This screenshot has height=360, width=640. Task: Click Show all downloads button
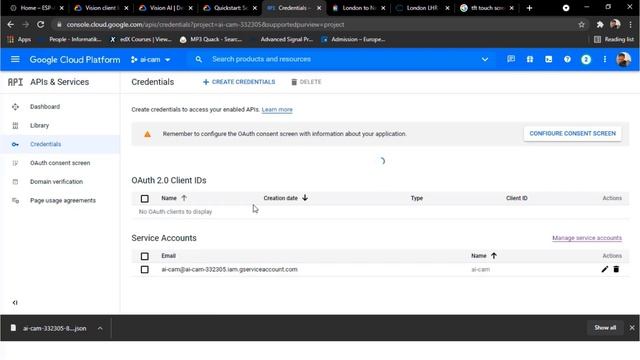point(605,328)
